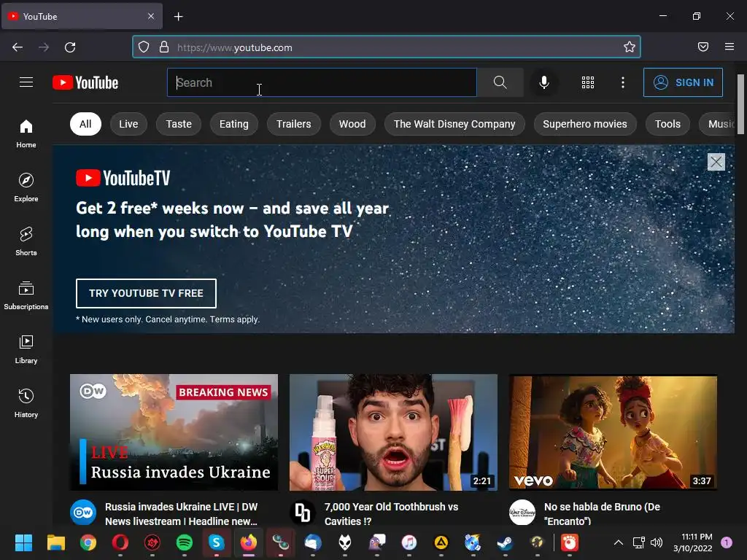Open Opera browser from taskbar
Screen dimensions: 747x560
tap(120, 542)
